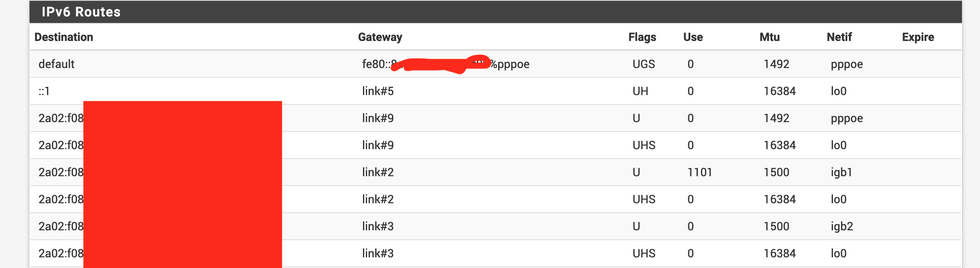The height and width of the screenshot is (268, 980).
Task: Click the Mtu column header
Action: tap(769, 37)
